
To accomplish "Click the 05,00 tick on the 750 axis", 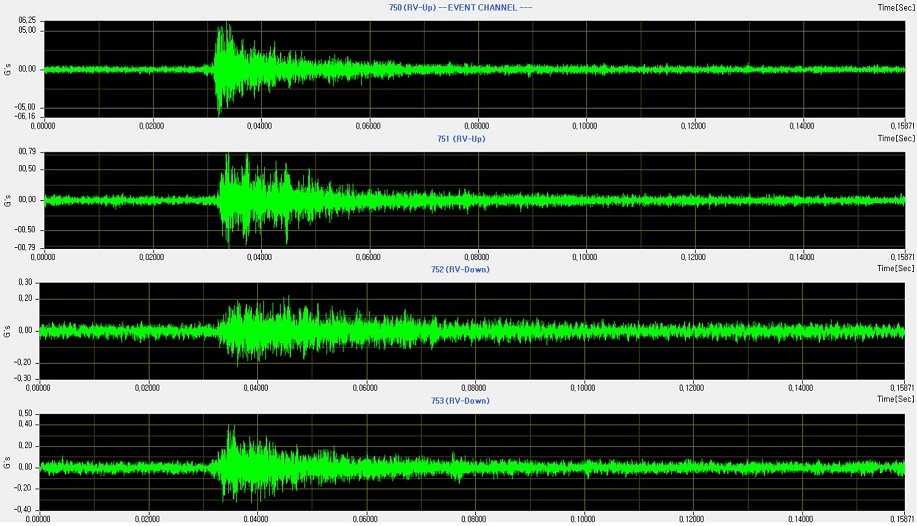I will tap(27, 30).
